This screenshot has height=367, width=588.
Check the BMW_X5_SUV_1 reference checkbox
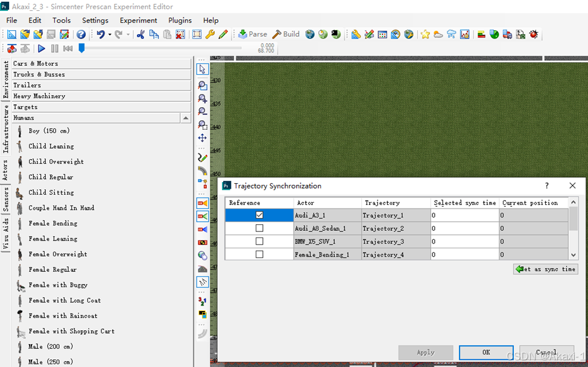259,242
